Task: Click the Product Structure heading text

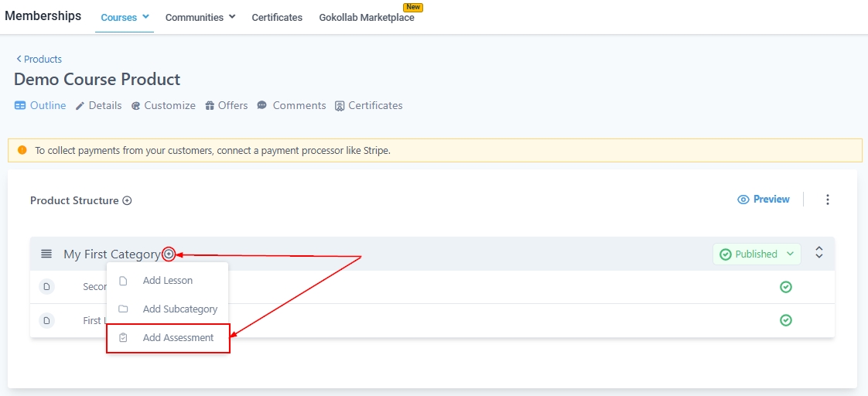Action: point(74,200)
